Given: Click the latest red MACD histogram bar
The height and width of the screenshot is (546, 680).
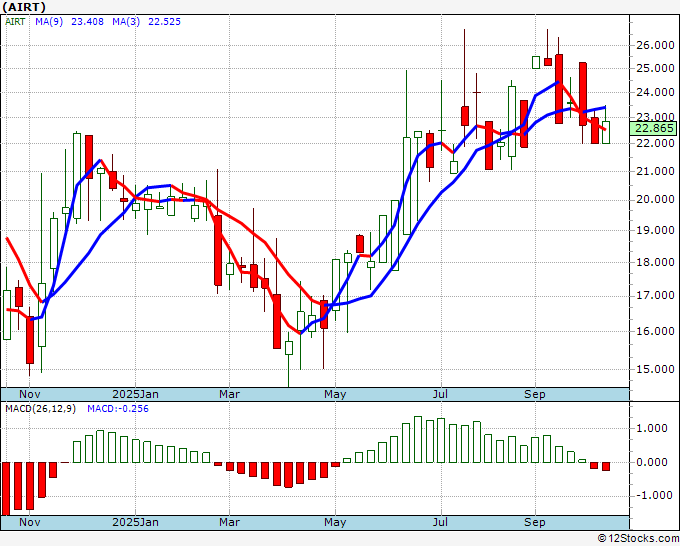Looking at the screenshot, I should (x=606, y=466).
